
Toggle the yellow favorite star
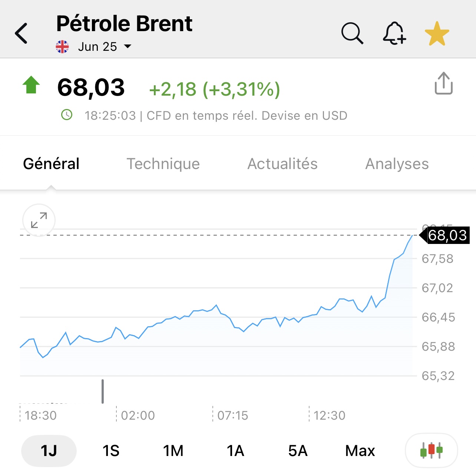click(x=437, y=34)
